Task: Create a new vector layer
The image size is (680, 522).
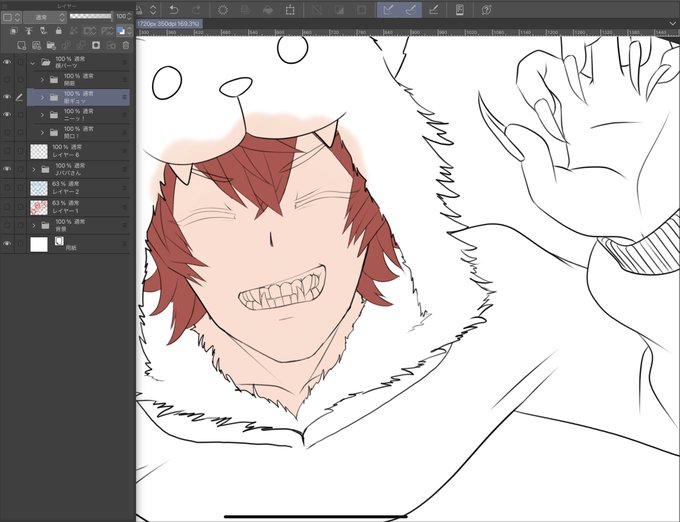Action: point(36,45)
